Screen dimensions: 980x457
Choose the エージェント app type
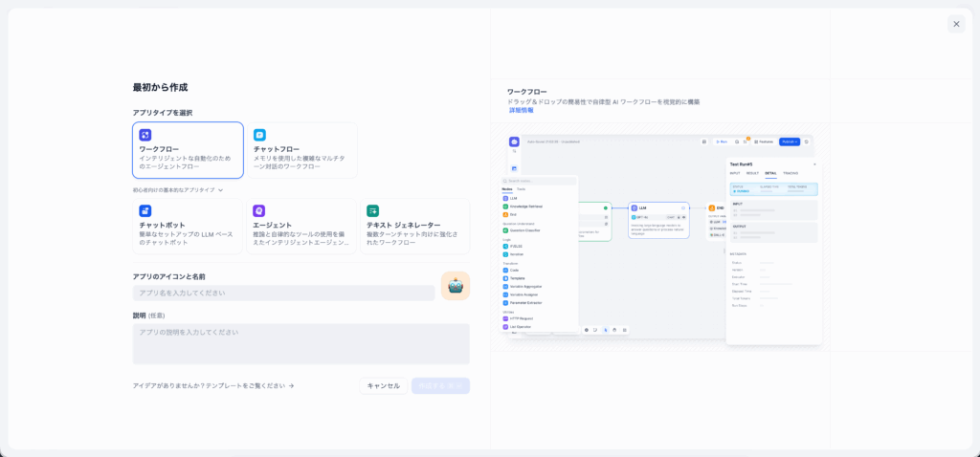click(301, 226)
